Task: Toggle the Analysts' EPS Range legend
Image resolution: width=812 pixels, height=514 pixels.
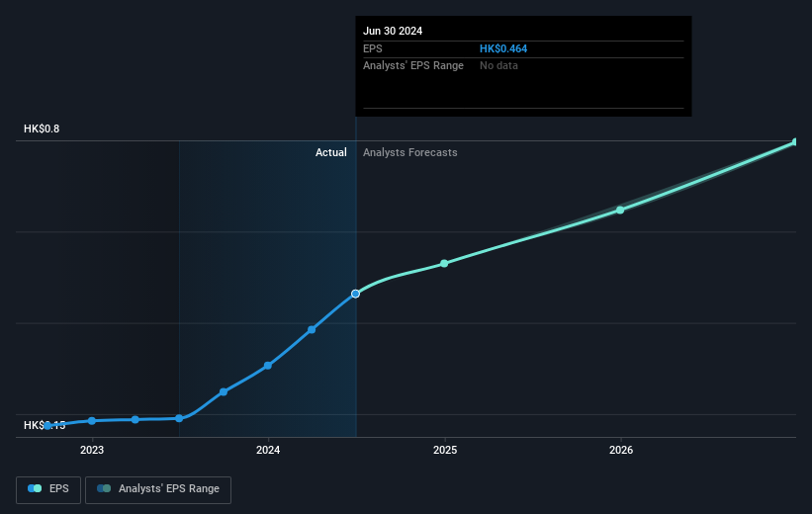Action: coord(158,489)
